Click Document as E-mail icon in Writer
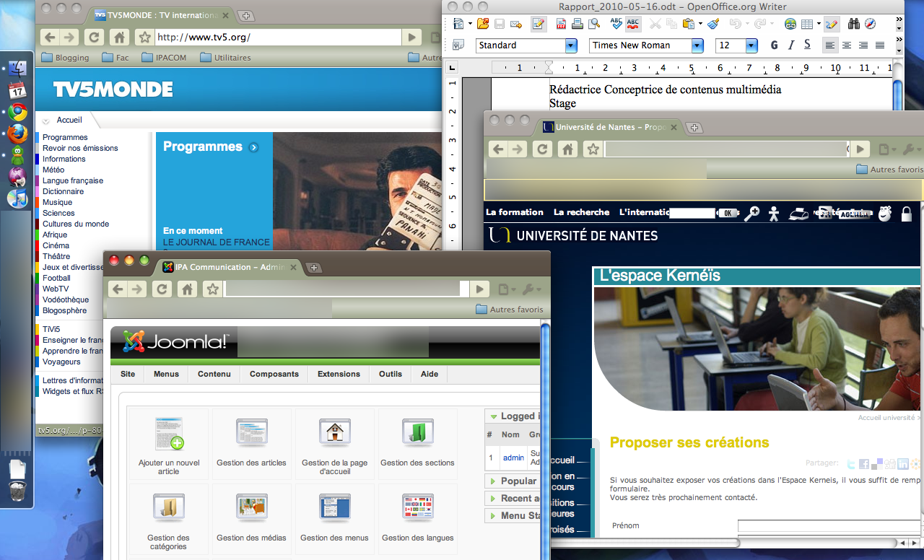Viewport: 924px width, 560px height. tap(515, 24)
